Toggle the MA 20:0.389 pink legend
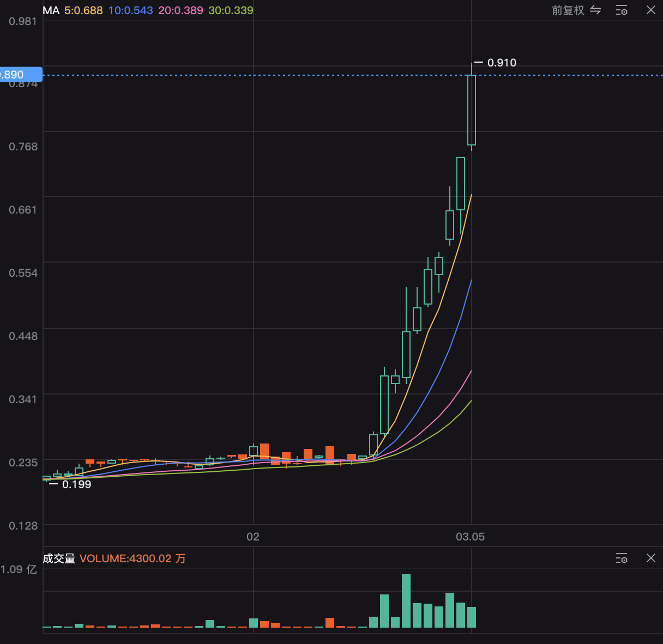Screen dimensions: 663x644 pos(180,10)
